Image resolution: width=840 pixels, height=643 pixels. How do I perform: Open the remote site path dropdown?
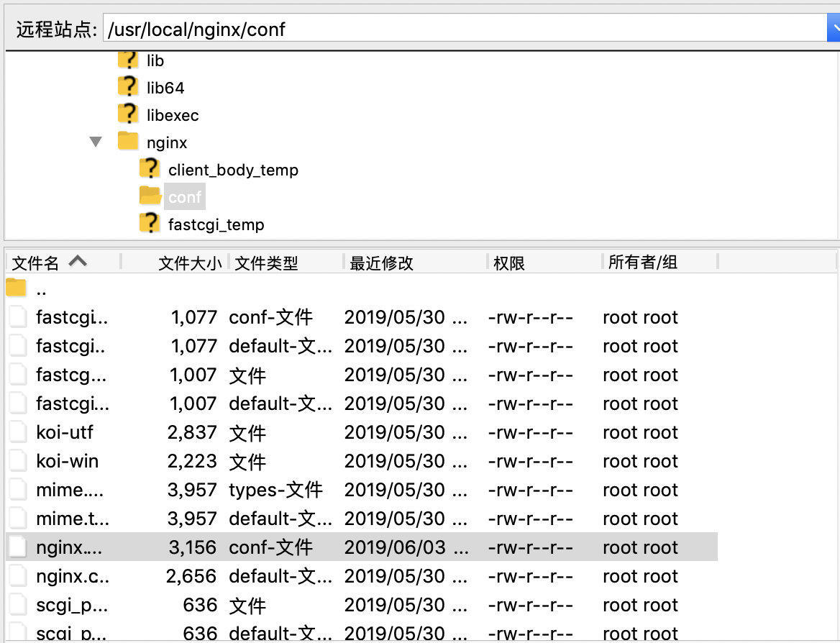pos(833,28)
